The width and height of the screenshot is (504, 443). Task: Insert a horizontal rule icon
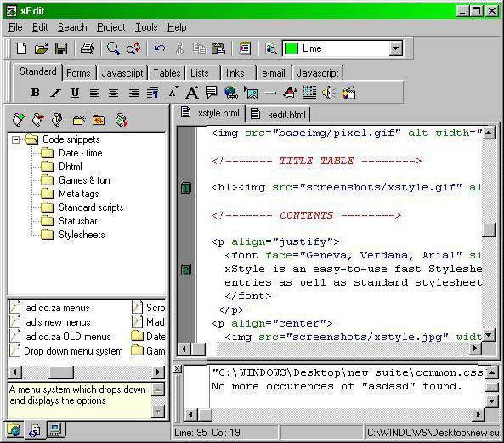(270, 94)
